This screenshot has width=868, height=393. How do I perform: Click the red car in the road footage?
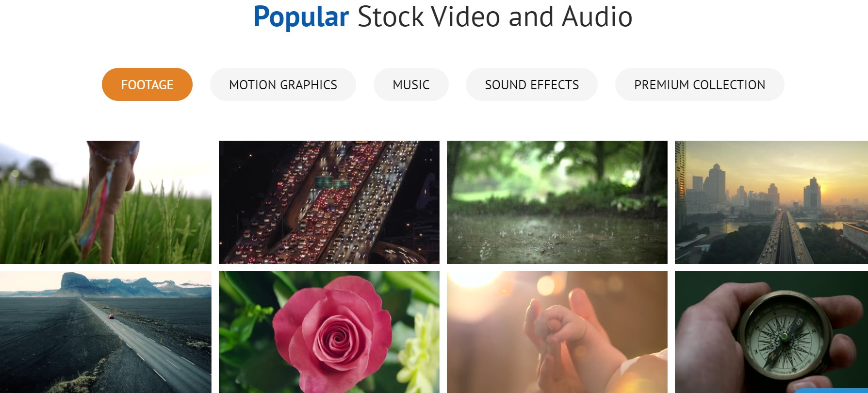click(x=112, y=316)
